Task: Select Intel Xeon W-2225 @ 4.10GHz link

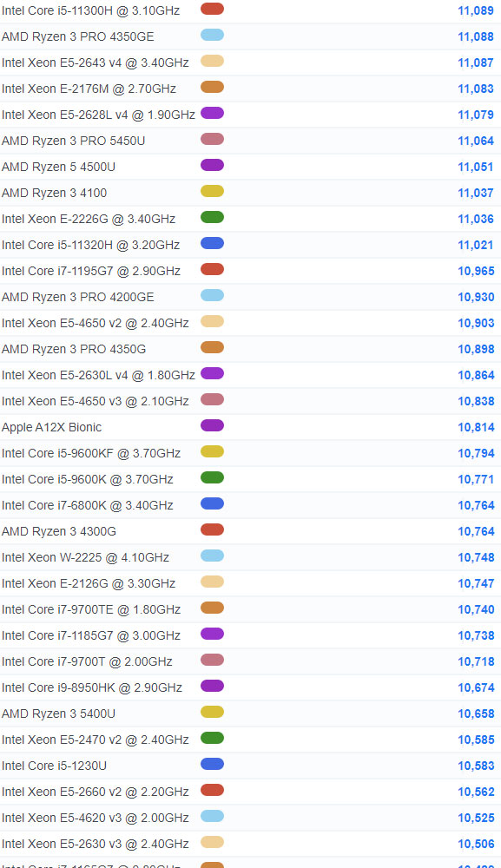Action: [85, 557]
